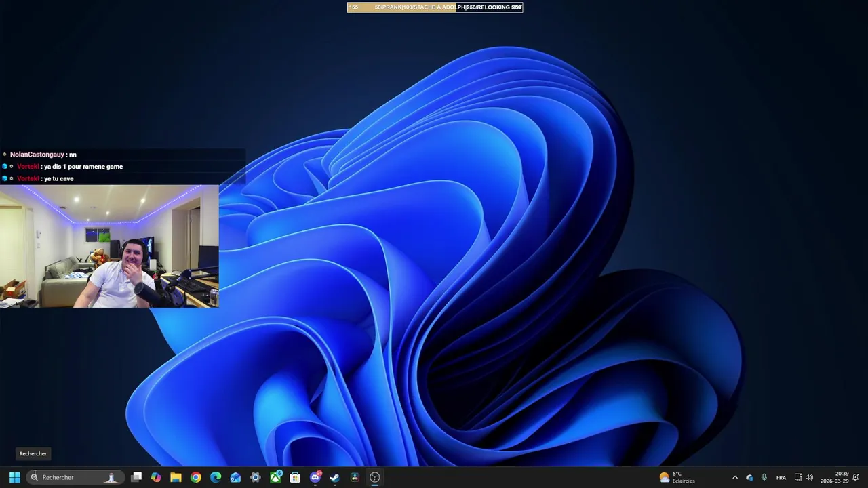Launch Microsoft Edge from the taskbar

(x=216, y=477)
